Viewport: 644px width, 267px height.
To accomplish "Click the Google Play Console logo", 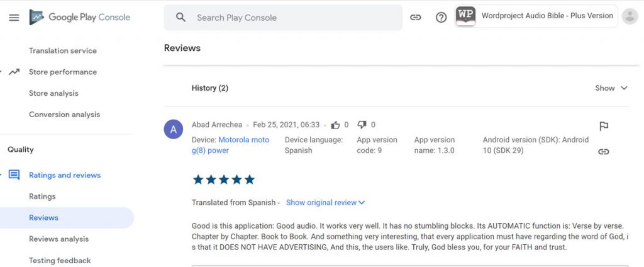I will pyautogui.click(x=80, y=18).
